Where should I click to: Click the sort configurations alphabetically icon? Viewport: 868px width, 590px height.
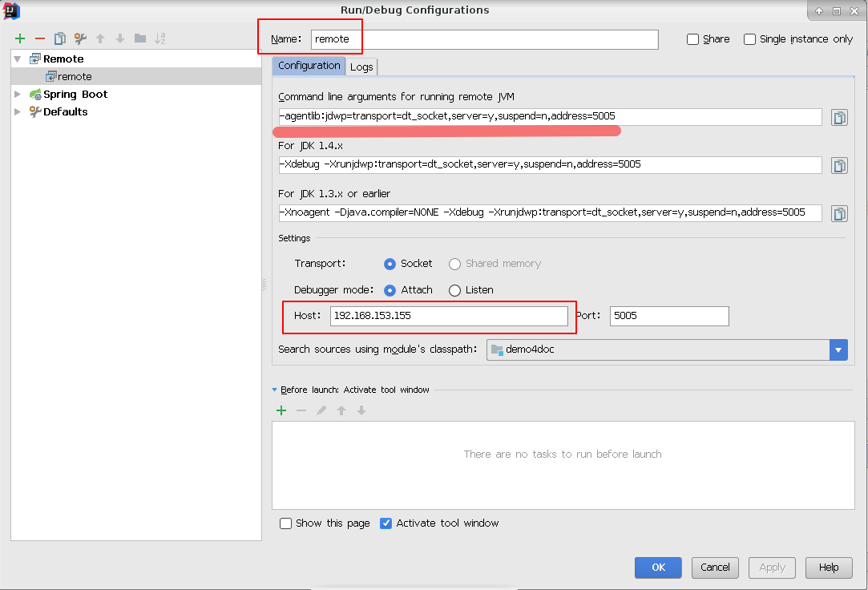pos(160,38)
